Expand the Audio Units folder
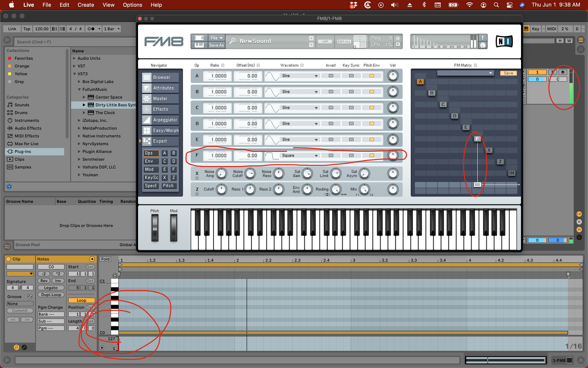Viewport: 588px width, 368px height. [74, 58]
